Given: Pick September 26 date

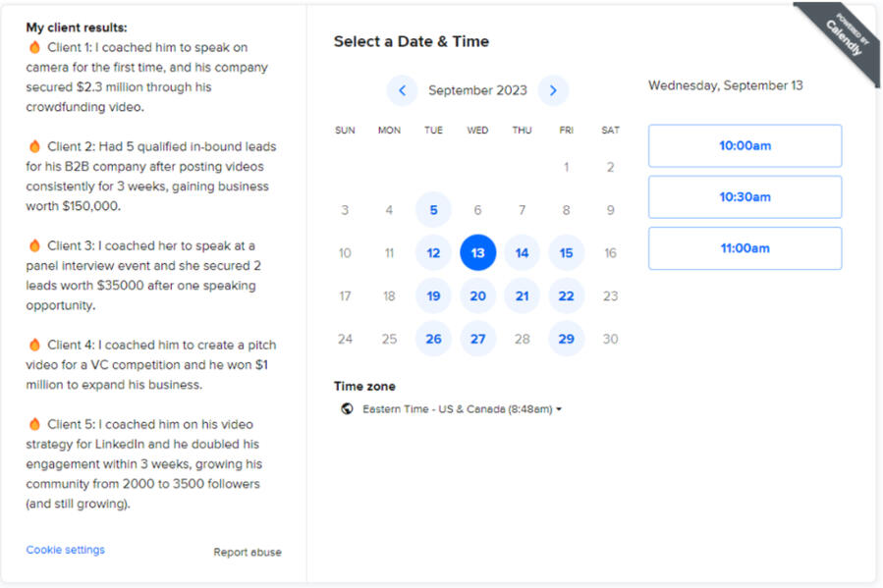Looking at the screenshot, I should point(433,339).
